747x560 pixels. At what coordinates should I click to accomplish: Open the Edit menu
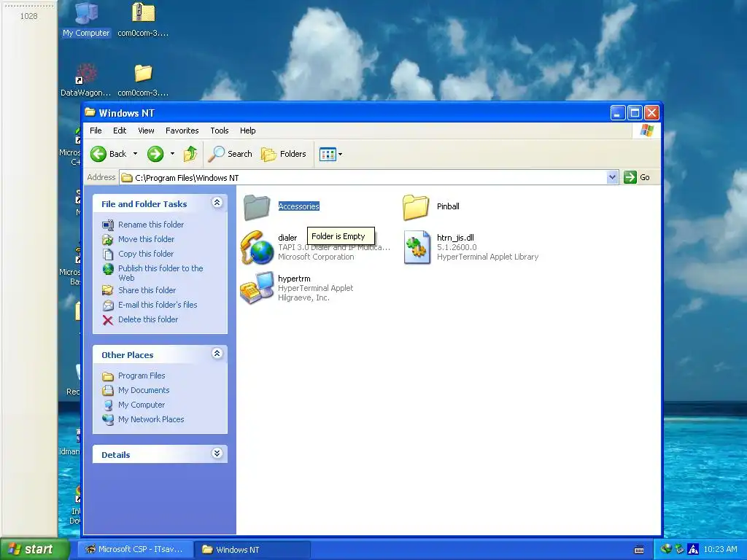(120, 131)
